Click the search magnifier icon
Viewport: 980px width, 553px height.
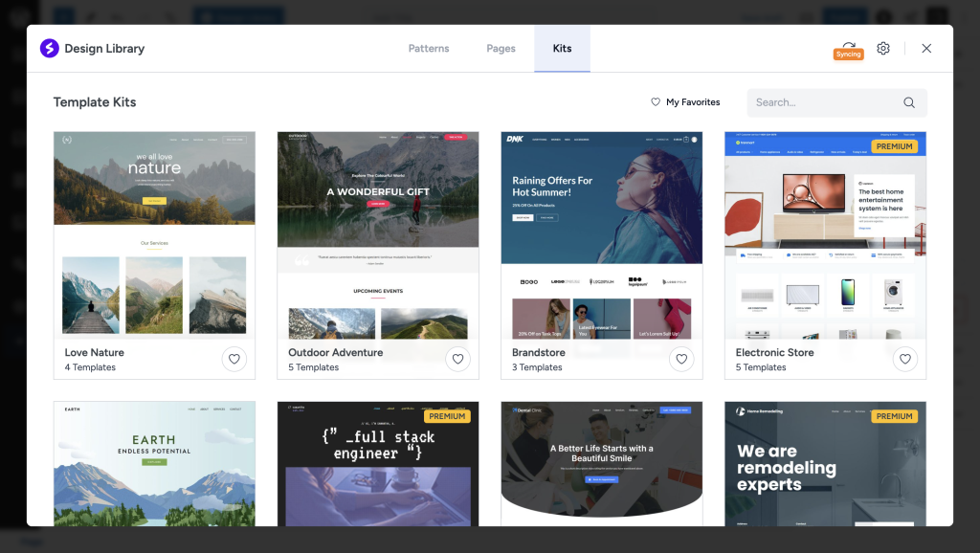(x=909, y=102)
